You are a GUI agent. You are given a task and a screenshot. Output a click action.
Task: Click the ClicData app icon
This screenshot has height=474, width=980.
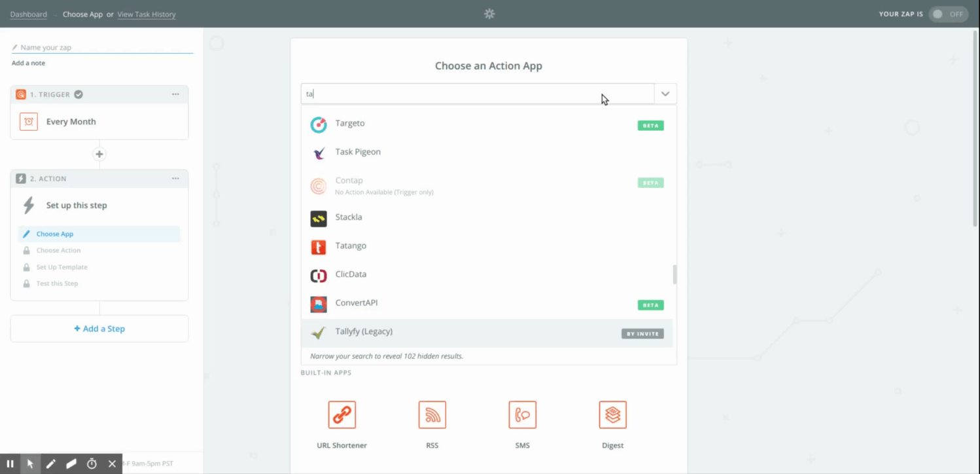pyautogui.click(x=319, y=275)
